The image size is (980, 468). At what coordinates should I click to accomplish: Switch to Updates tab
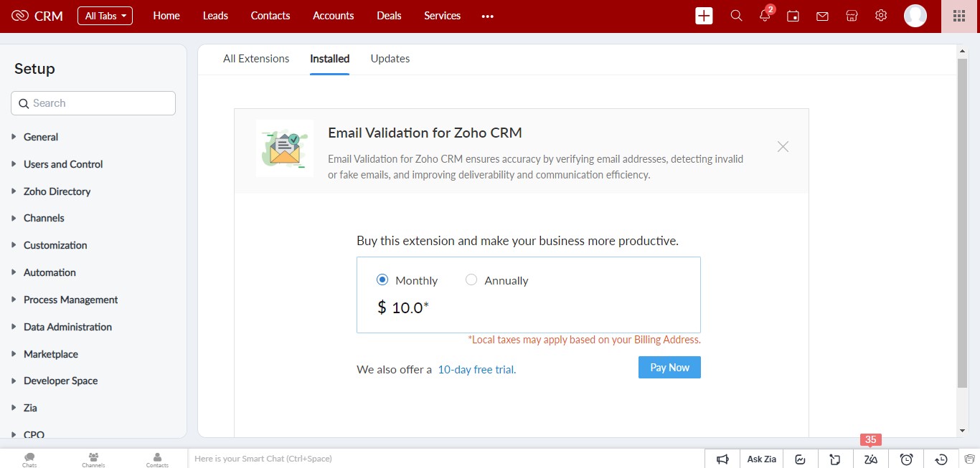click(390, 59)
